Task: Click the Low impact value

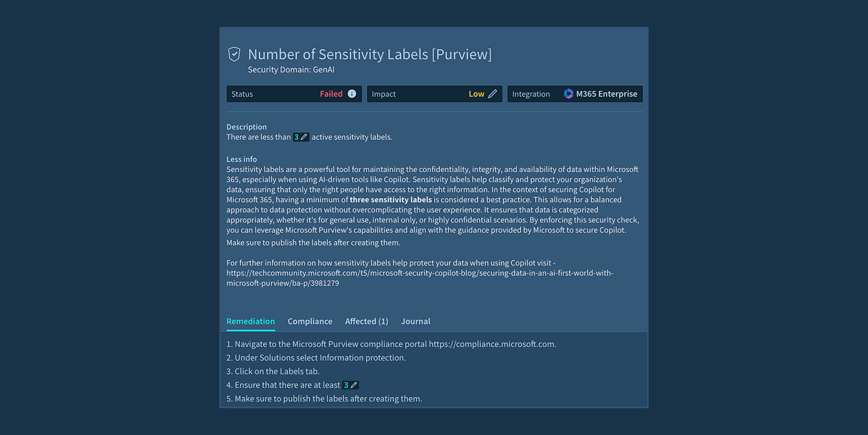Action: (476, 94)
